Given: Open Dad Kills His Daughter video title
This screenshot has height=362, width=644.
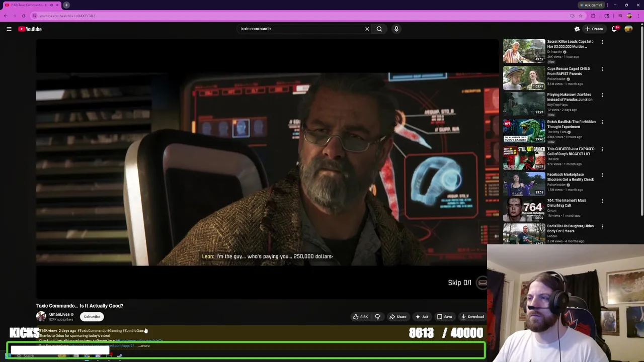Looking at the screenshot, I should click(571, 228).
